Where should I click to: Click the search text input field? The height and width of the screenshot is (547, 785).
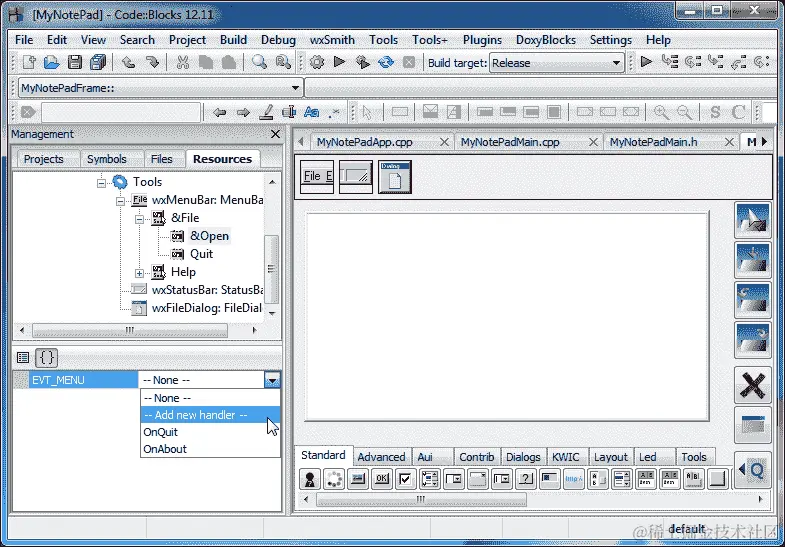tap(121, 112)
